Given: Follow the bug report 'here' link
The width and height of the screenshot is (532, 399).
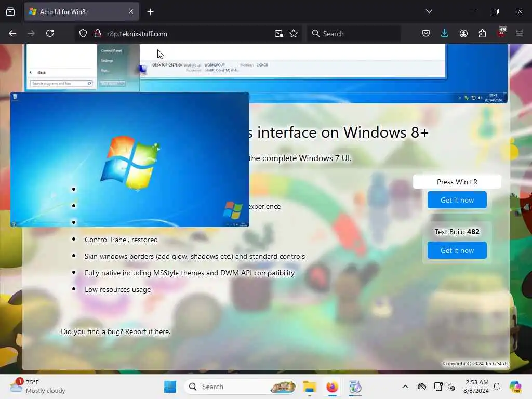Looking at the screenshot, I should click(x=162, y=332).
